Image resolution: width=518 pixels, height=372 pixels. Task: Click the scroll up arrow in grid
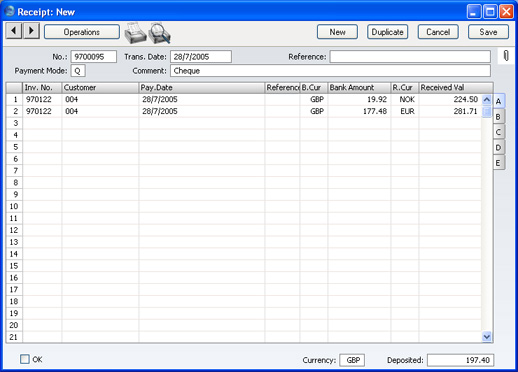pyautogui.click(x=487, y=99)
